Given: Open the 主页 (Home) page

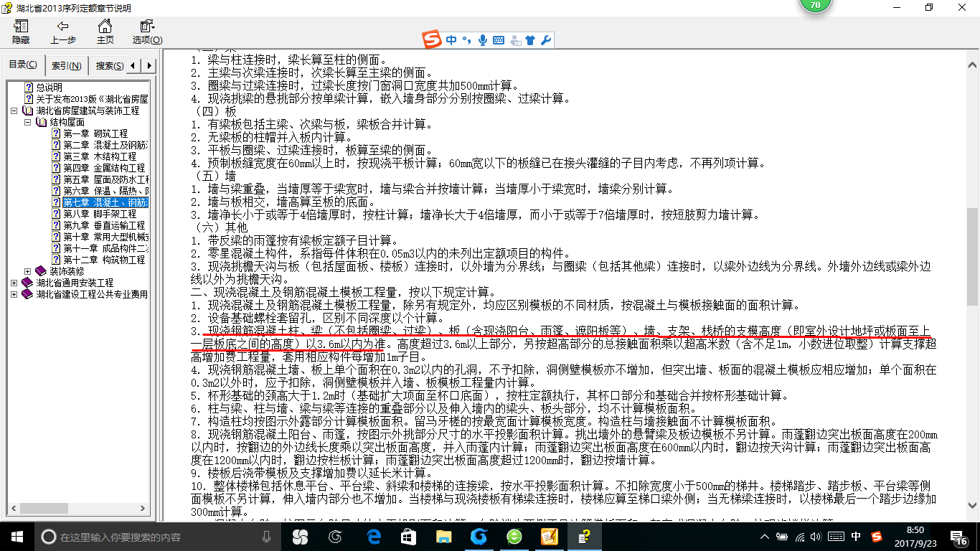Looking at the screenshot, I should (x=105, y=32).
